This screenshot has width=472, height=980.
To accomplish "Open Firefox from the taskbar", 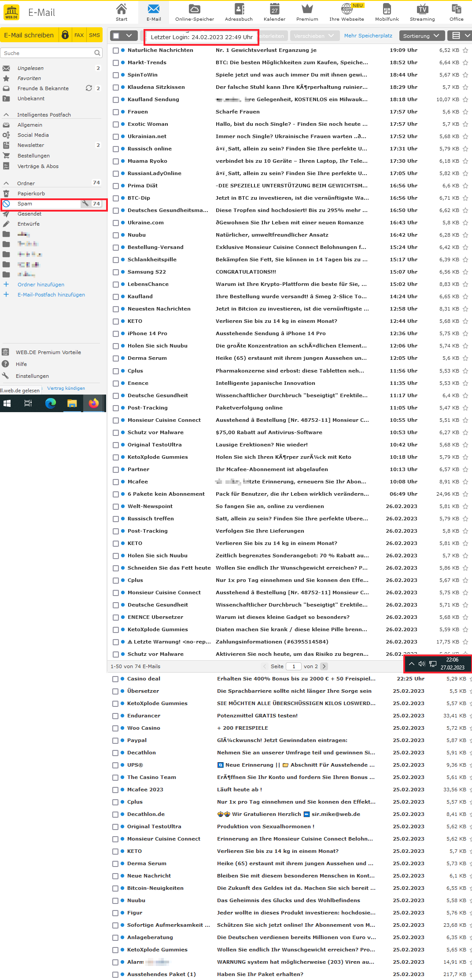I will (x=94, y=403).
